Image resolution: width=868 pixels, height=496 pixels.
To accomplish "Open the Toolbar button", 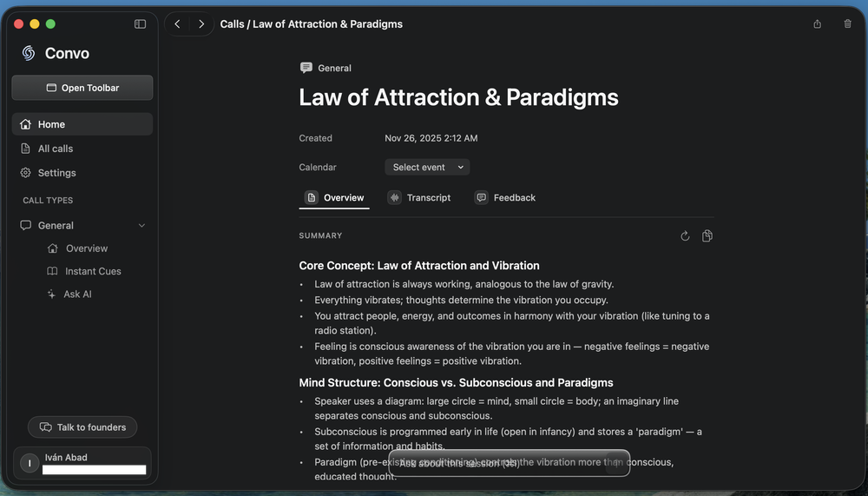I will (x=82, y=88).
